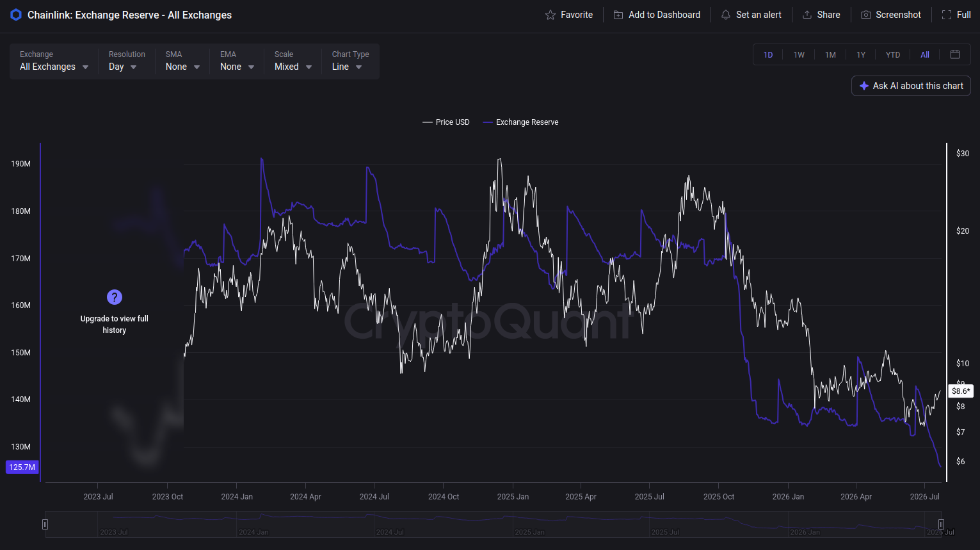
Task: Click Ask AI about this chart
Action: [911, 86]
